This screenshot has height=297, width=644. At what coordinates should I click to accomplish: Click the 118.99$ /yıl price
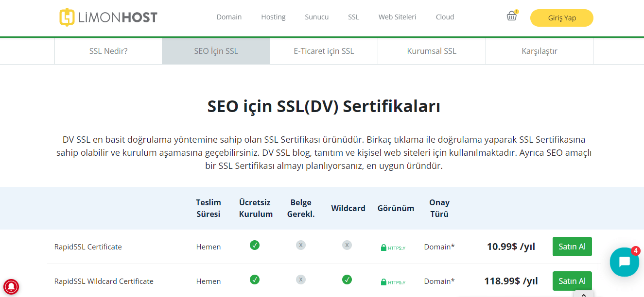click(511, 281)
